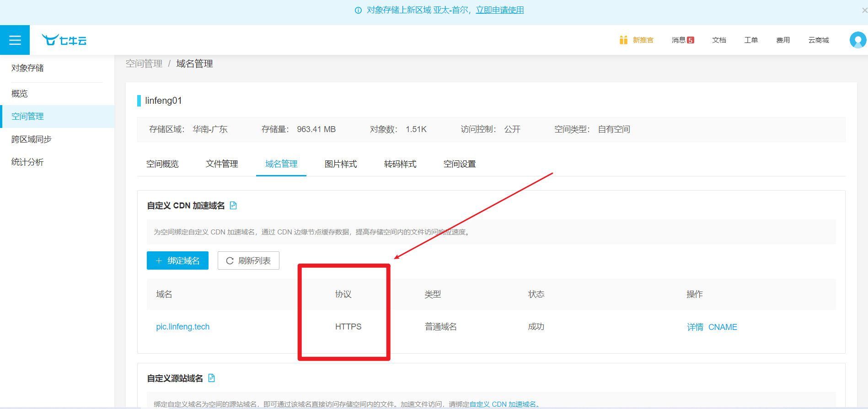Click the 绑定域名 button

[x=177, y=260]
